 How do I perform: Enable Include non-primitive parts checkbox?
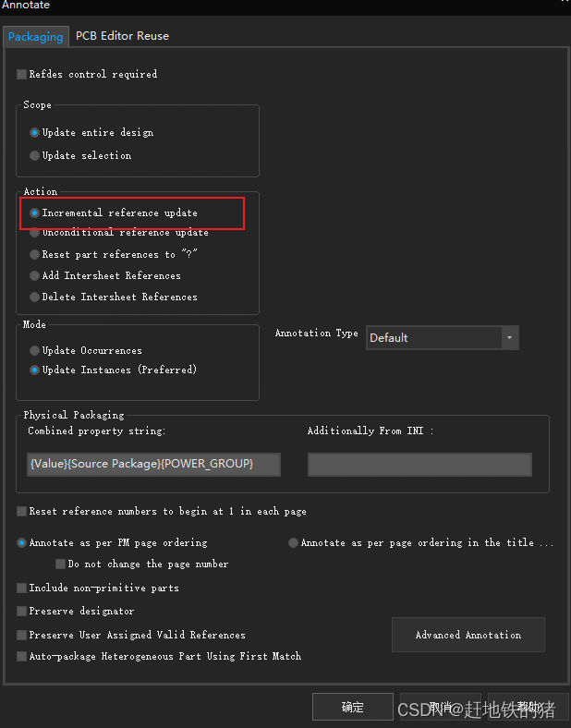coord(21,588)
